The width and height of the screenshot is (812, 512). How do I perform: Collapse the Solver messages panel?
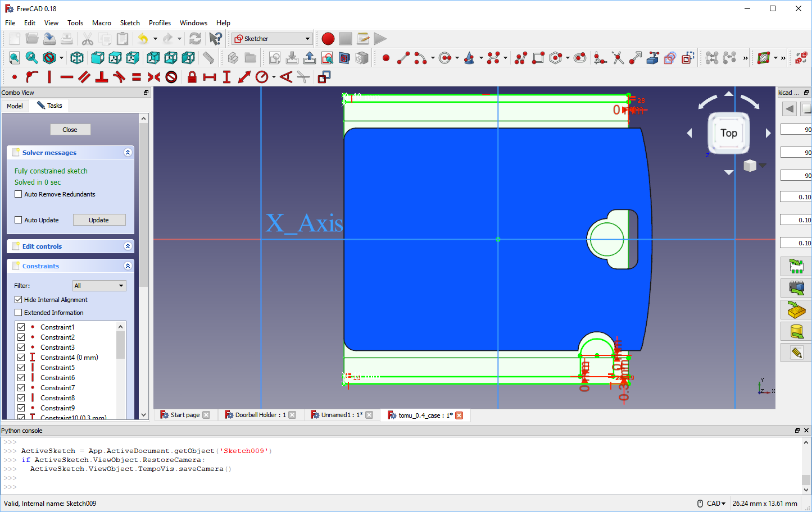[x=126, y=152]
